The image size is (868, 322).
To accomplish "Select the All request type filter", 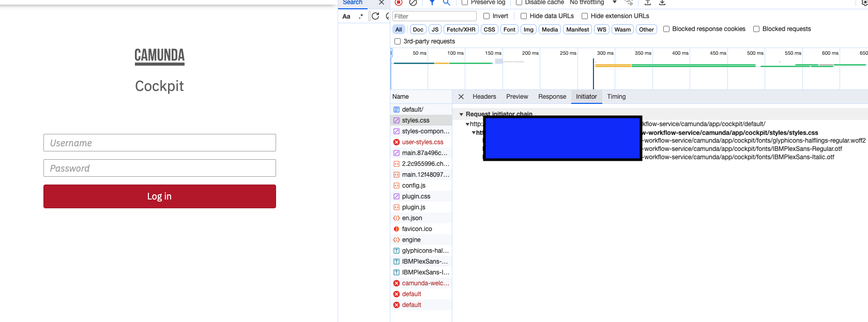I will (x=399, y=29).
